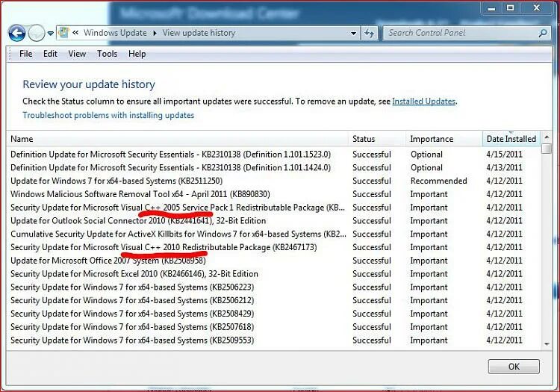The image size is (560, 392).
Task: Click Optional importance for Definition 1.101.1523.0
Action: click(x=426, y=155)
